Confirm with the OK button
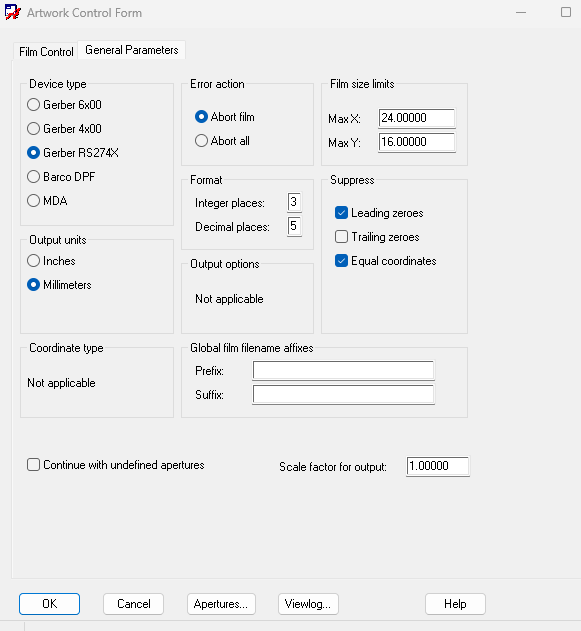 point(49,604)
